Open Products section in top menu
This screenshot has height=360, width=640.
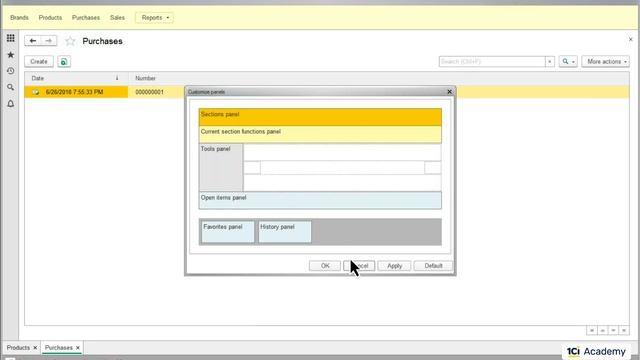tap(50, 18)
